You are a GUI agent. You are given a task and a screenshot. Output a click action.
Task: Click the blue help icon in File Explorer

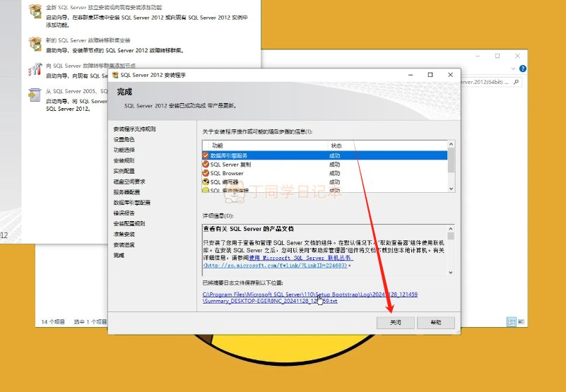point(522,69)
